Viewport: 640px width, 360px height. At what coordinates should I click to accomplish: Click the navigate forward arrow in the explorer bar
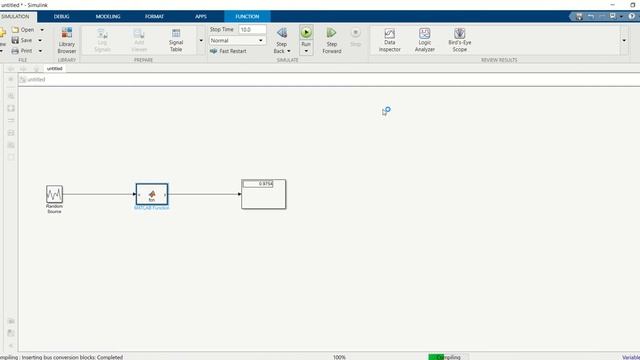point(23,69)
